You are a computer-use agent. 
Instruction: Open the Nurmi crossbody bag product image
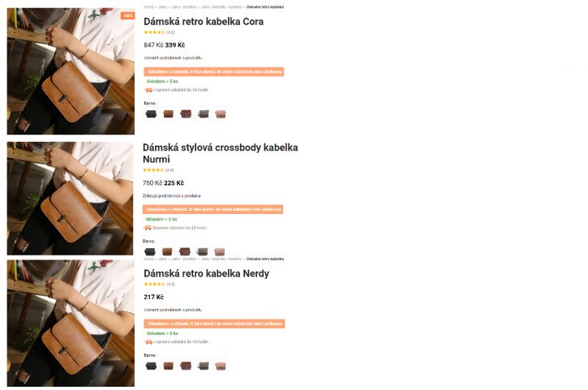[x=70, y=199]
